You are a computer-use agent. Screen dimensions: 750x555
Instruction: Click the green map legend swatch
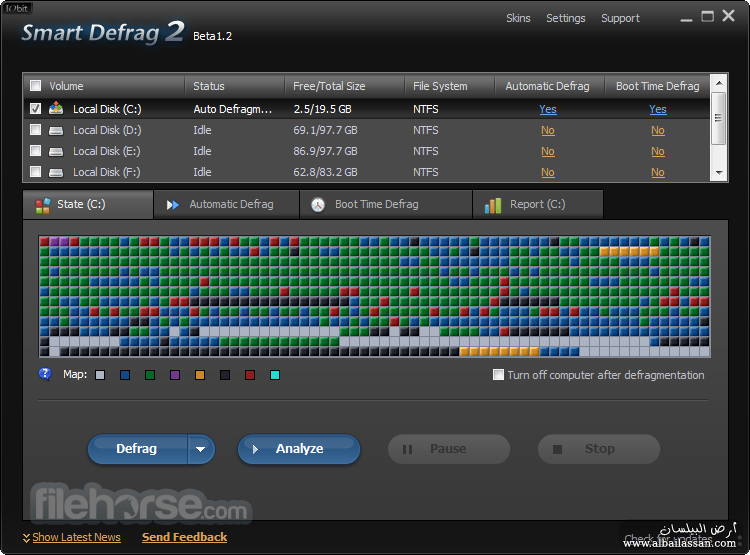tap(150, 375)
